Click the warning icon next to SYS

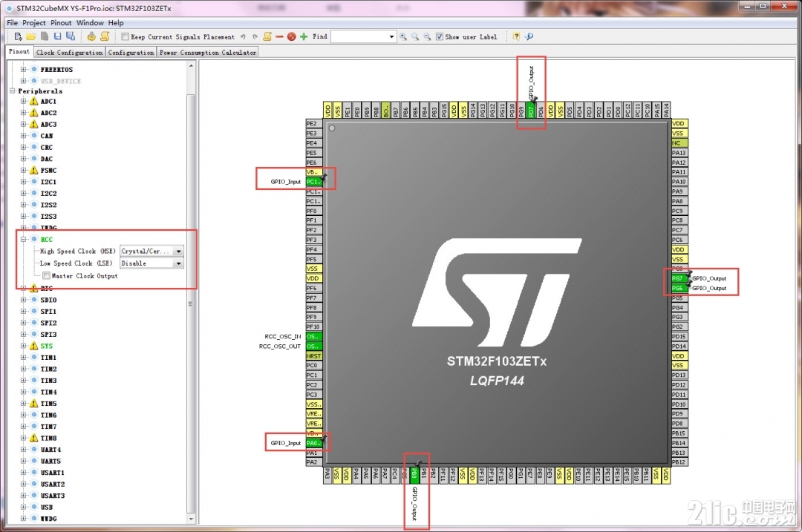click(33, 346)
